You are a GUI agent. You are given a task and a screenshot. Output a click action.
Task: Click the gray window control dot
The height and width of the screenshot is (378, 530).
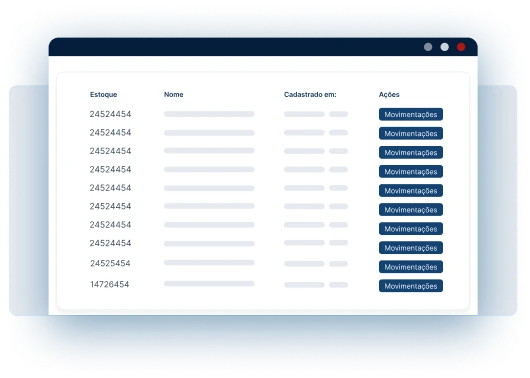click(x=428, y=47)
